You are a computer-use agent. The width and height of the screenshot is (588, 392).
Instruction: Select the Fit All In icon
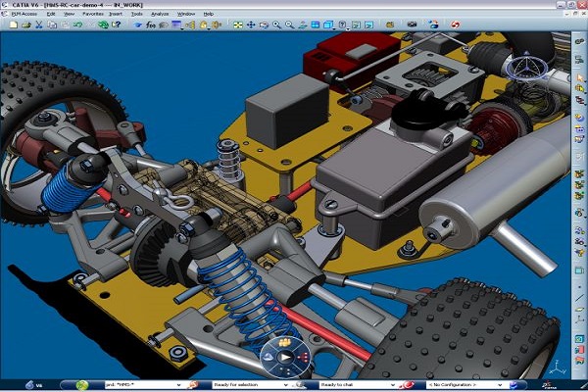(x=238, y=25)
